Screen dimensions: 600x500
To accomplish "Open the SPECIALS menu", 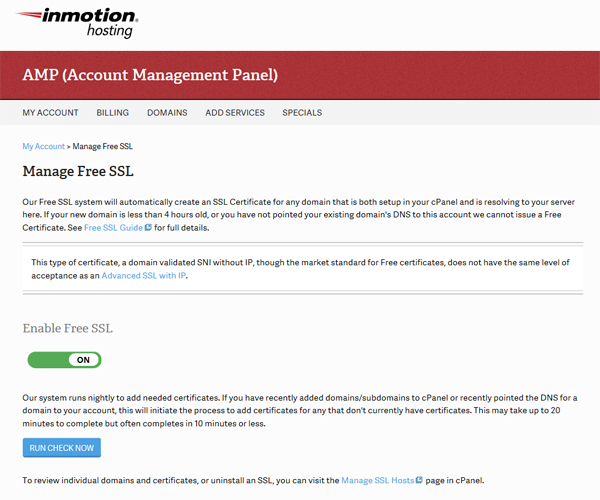I will point(302,113).
